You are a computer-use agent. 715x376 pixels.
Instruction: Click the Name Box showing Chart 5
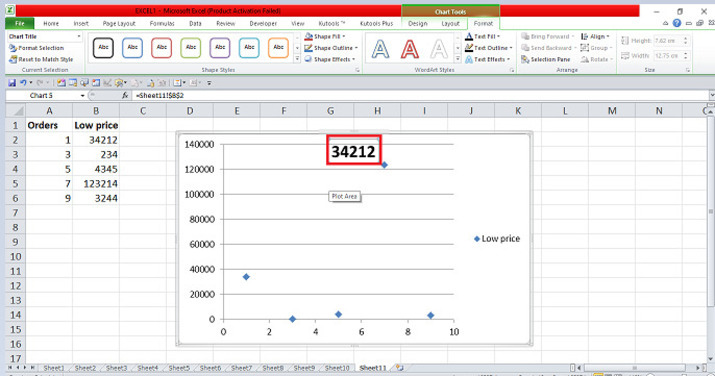[42, 95]
